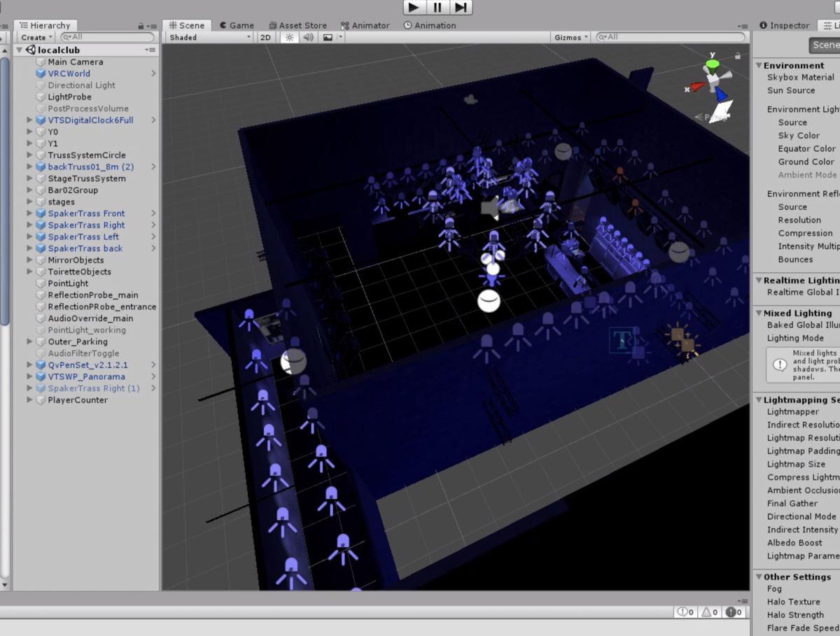
Task: Click the lock icon in the Hierarchy panel
Action: pyautogui.click(x=141, y=26)
